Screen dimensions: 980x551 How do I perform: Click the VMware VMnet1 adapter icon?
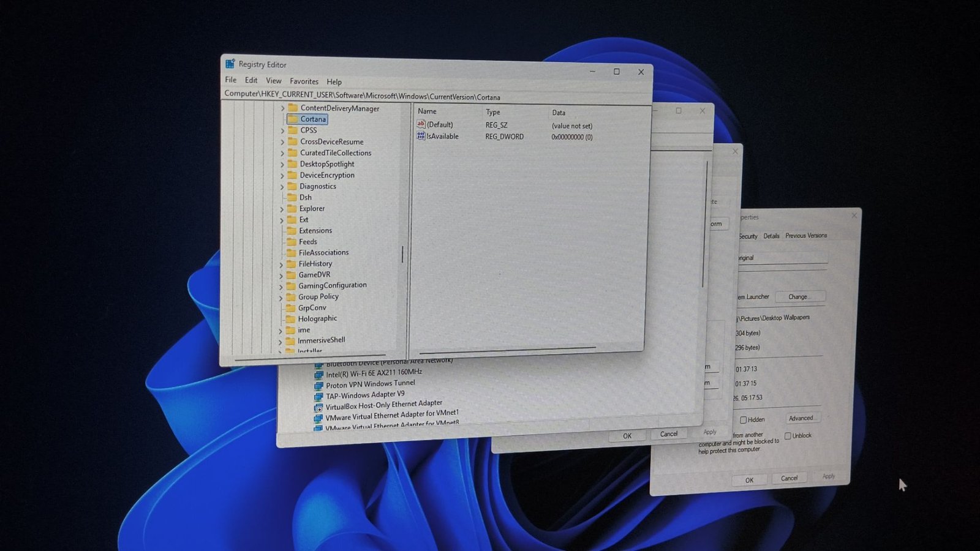point(318,418)
